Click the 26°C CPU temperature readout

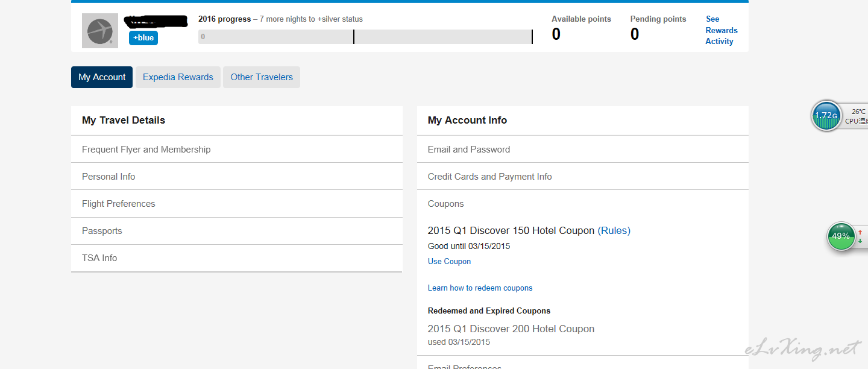[856, 116]
